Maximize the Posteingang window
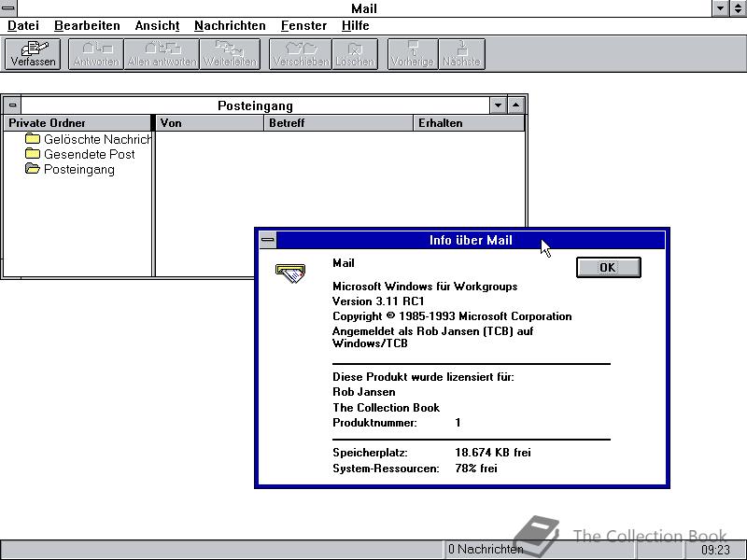Viewport: 747px width, 560px height. pos(516,105)
